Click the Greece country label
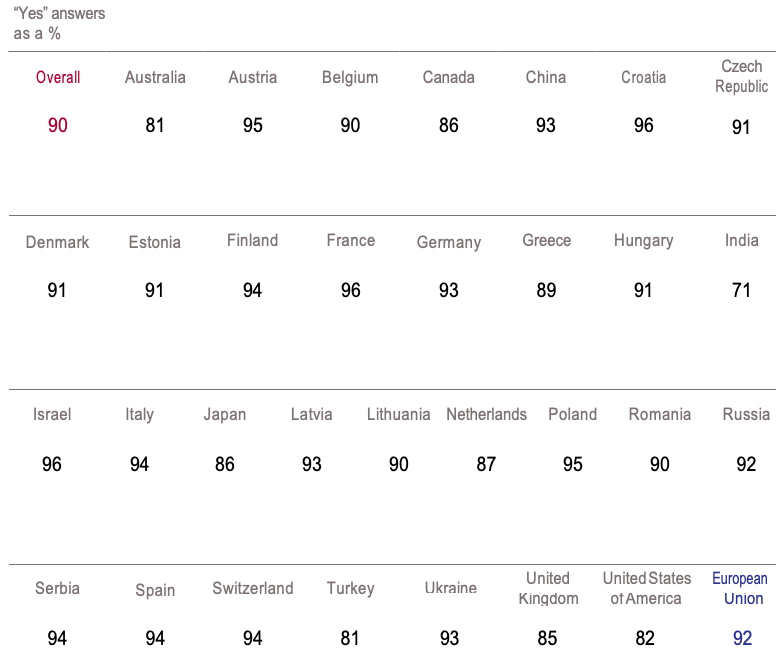Screen dimensions: 776x653 (546, 240)
